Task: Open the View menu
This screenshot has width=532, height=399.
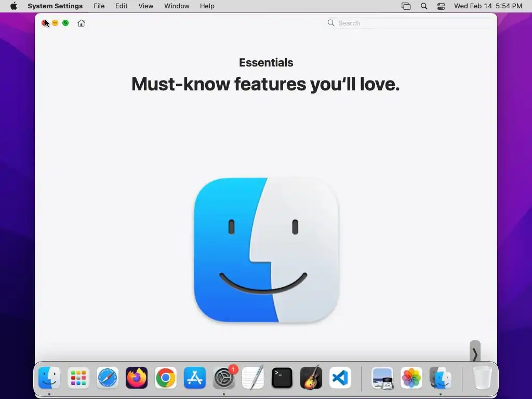Action: [x=145, y=6]
